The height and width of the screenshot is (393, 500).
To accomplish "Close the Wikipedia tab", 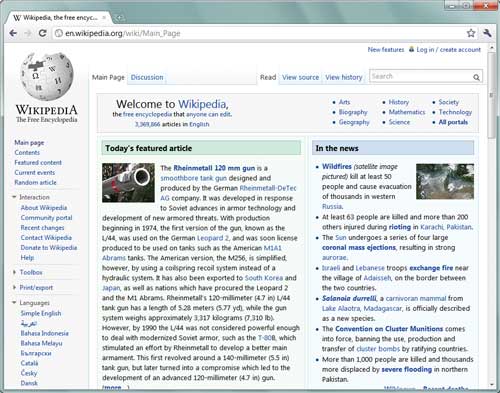I will pyautogui.click(x=104, y=17).
